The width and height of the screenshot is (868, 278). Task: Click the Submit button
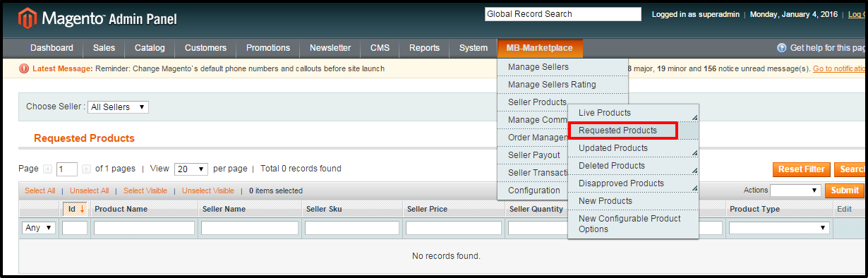[x=845, y=191]
